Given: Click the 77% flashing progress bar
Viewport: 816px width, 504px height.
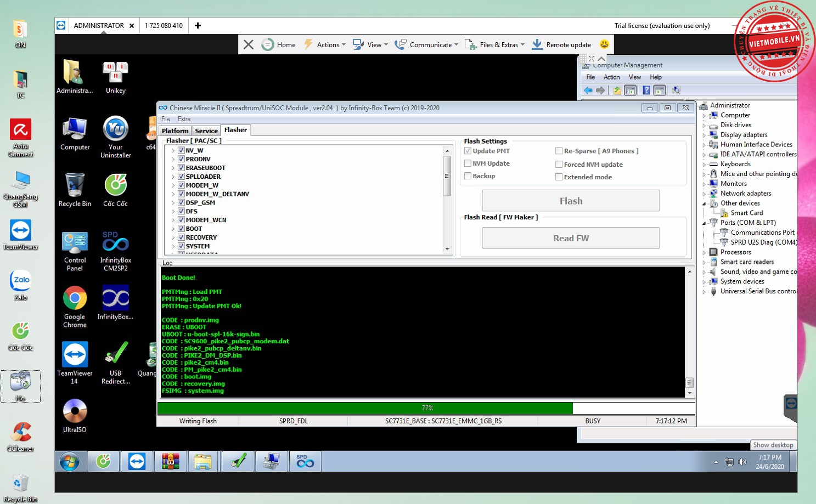Looking at the screenshot, I should coord(426,408).
